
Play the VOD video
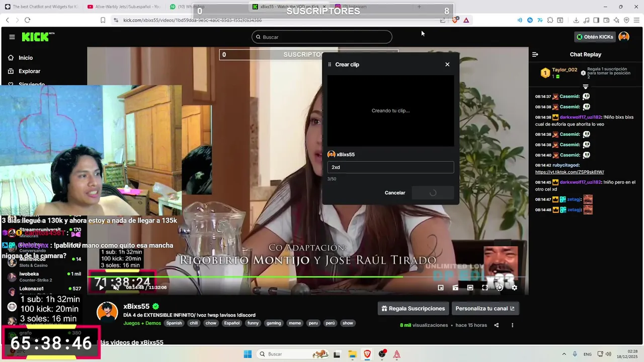[x=101, y=288]
